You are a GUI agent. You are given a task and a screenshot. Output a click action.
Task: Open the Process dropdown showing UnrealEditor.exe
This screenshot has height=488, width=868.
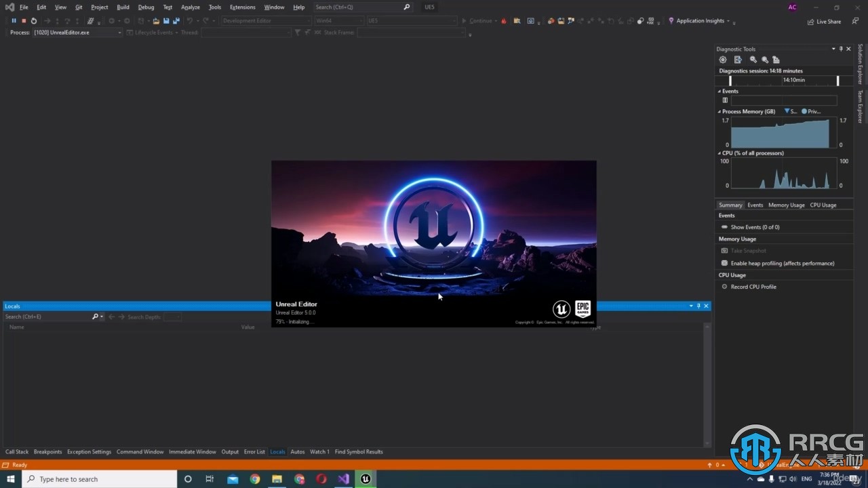tap(77, 33)
